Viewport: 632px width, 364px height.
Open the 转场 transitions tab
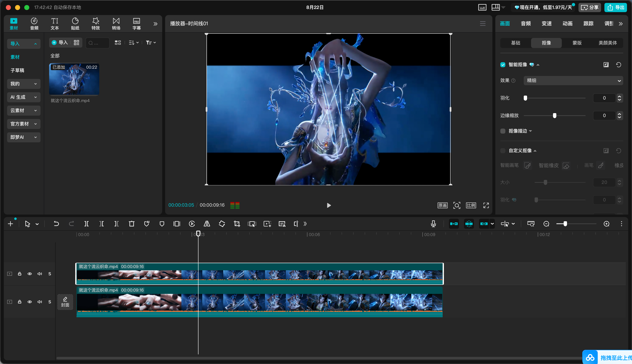pyautogui.click(x=116, y=24)
